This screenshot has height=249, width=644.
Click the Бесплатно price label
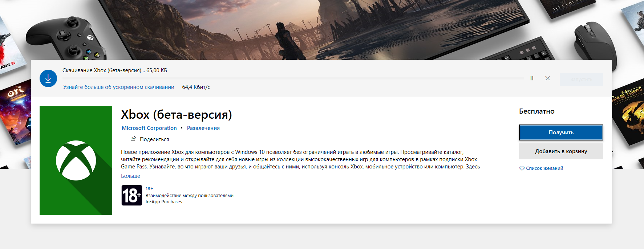click(x=537, y=111)
